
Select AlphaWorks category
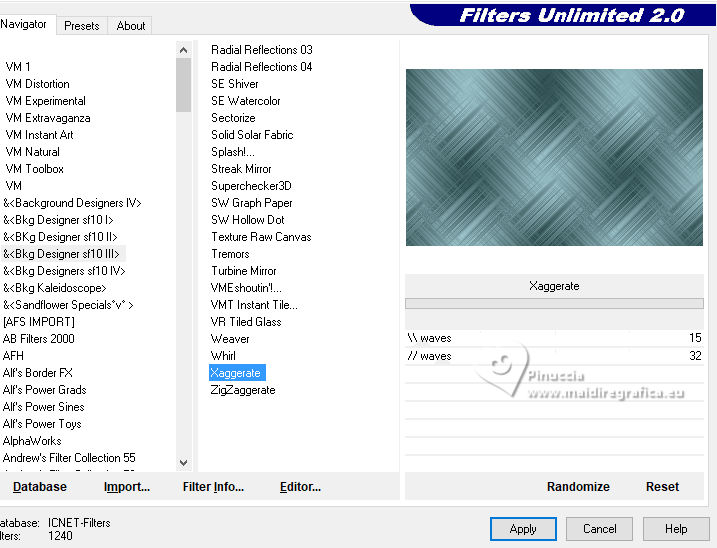[x=32, y=441]
